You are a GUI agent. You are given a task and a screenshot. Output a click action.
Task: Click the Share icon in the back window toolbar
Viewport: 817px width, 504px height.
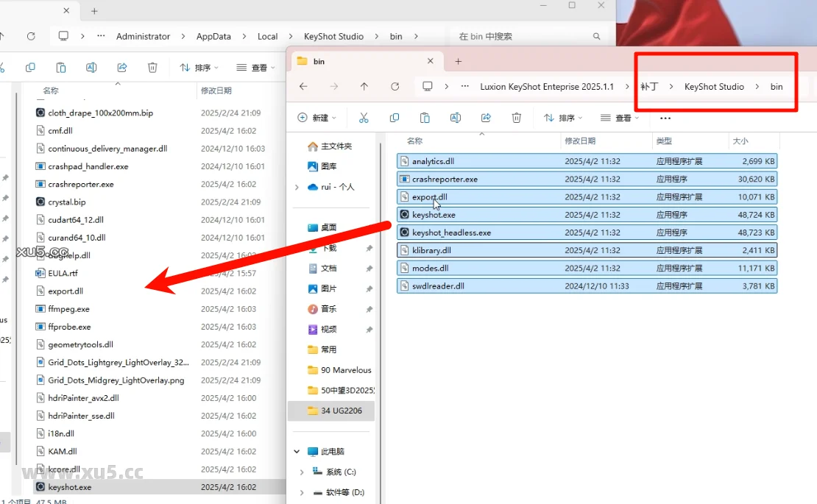122,68
